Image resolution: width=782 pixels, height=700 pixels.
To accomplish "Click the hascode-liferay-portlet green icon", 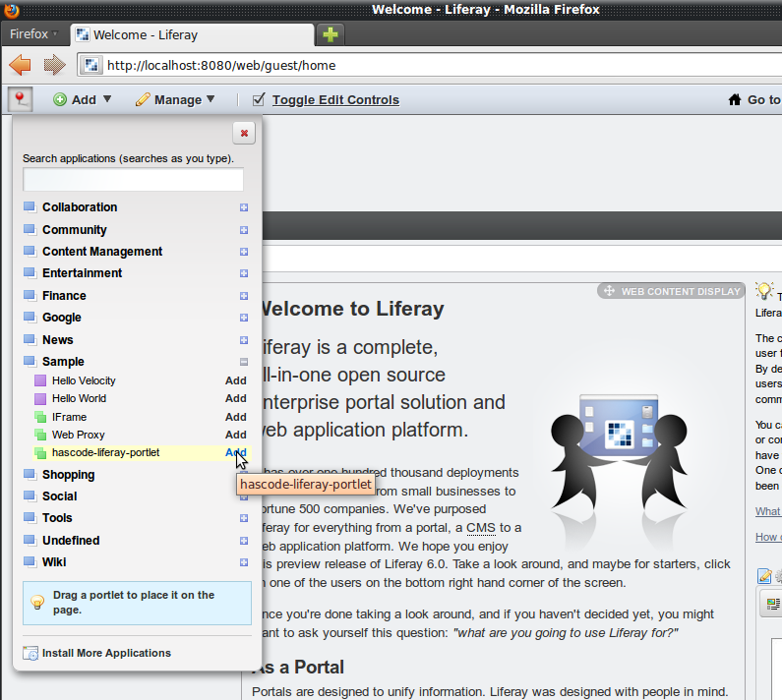I will 40,452.
